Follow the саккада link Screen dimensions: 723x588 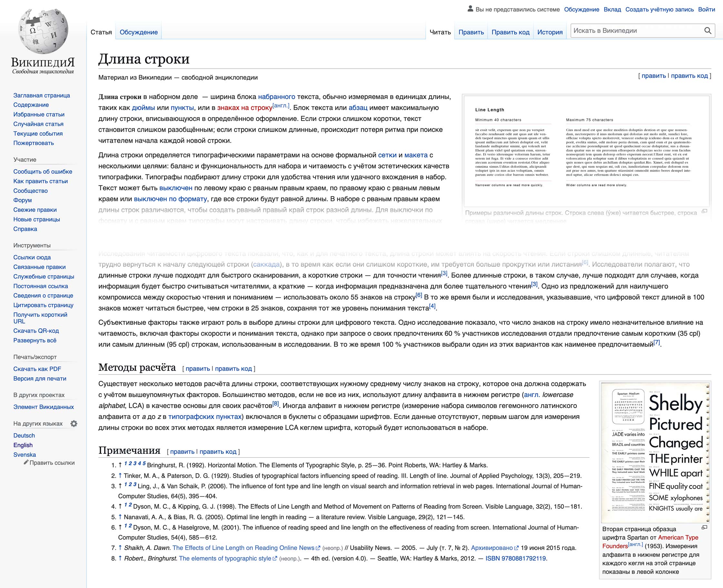tap(266, 264)
